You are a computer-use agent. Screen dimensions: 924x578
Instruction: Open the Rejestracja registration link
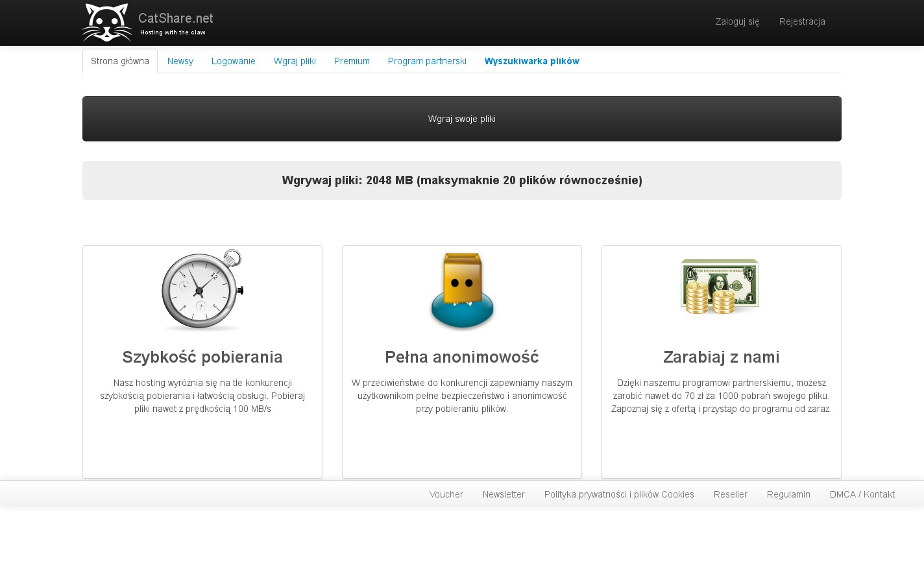point(802,21)
